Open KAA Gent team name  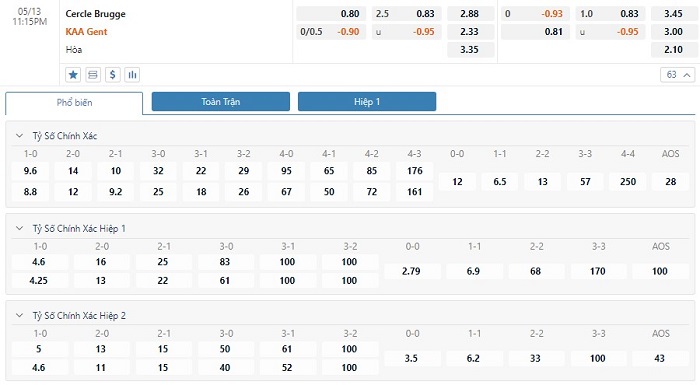(86, 32)
